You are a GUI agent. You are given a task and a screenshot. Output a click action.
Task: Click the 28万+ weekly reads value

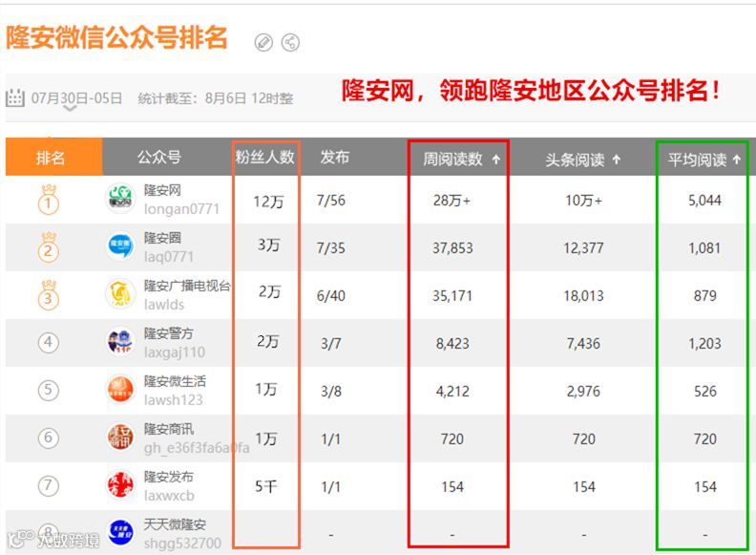[x=451, y=201]
